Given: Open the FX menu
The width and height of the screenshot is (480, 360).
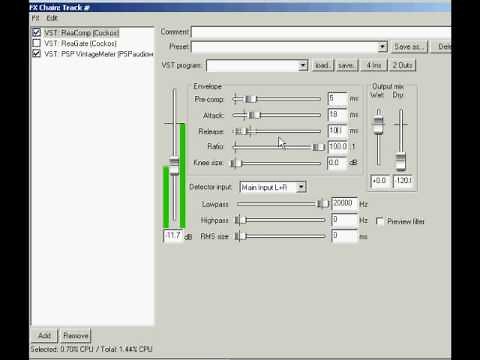Looking at the screenshot, I should (35, 18).
